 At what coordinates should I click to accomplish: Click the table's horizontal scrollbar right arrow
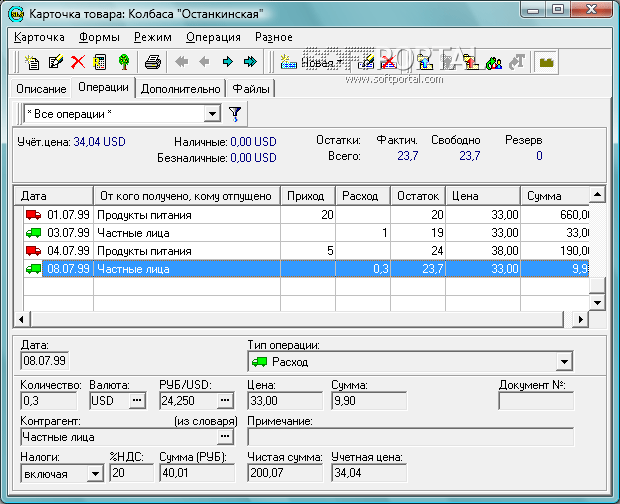(578, 320)
